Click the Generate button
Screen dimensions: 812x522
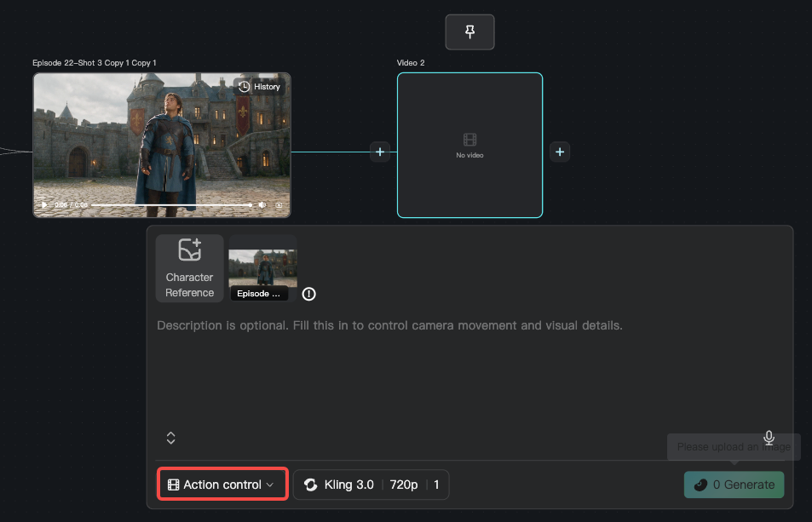[x=734, y=485]
